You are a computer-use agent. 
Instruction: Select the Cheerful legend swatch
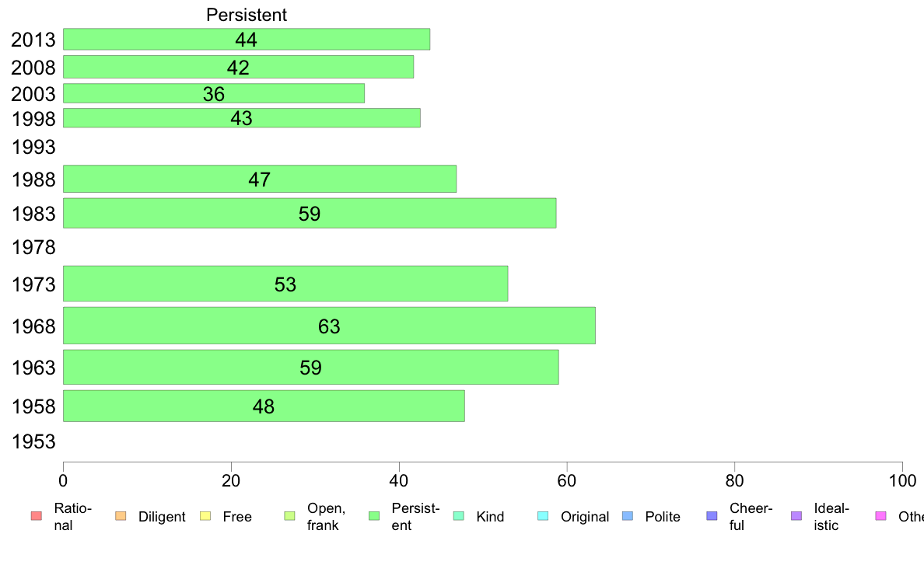coord(712,516)
